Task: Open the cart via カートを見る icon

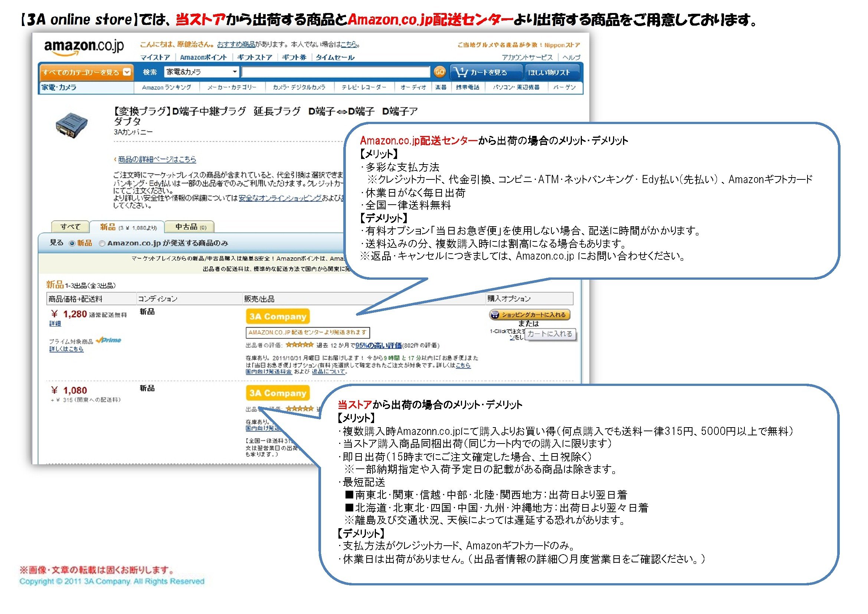Action: (462, 72)
